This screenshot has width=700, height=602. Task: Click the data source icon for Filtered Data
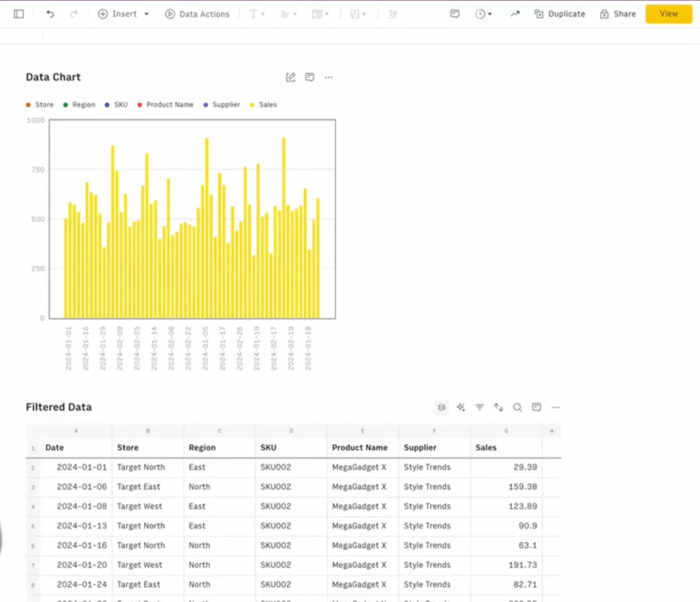(x=442, y=407)
